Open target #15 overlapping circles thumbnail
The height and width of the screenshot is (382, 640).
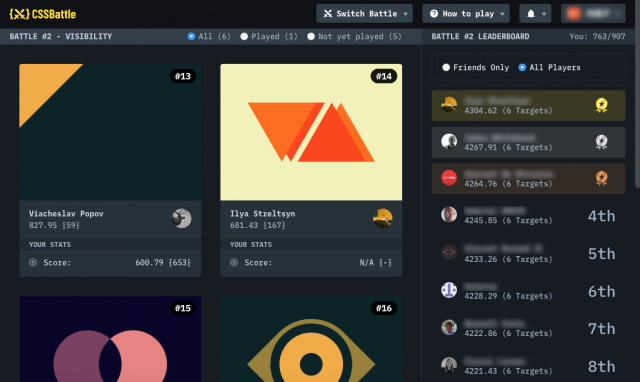(110, 339)
